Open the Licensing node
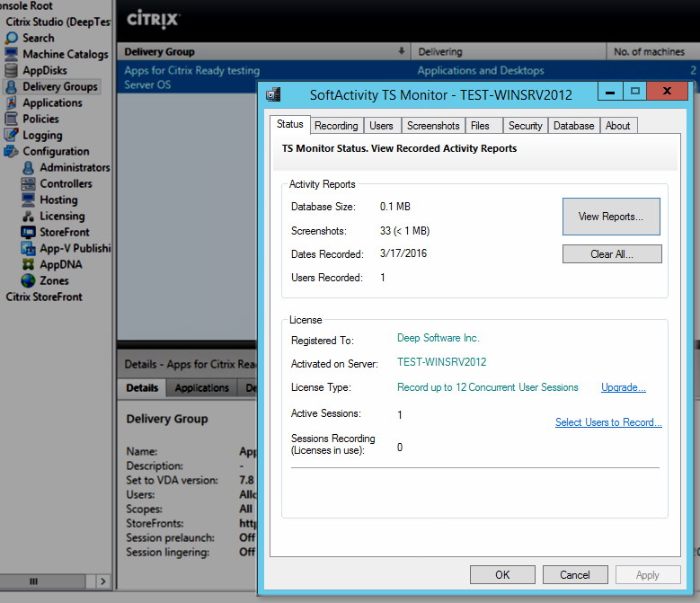 pos(62,216)
